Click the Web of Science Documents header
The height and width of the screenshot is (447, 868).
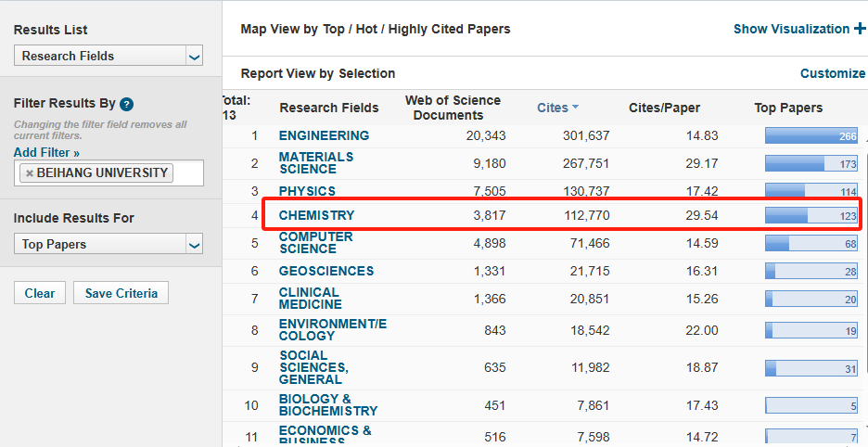coord(453,108)
